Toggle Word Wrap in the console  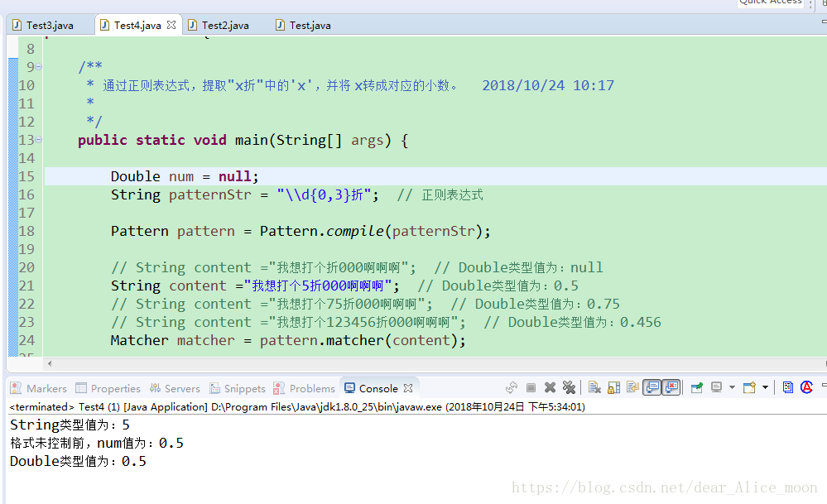coord(632,387)
